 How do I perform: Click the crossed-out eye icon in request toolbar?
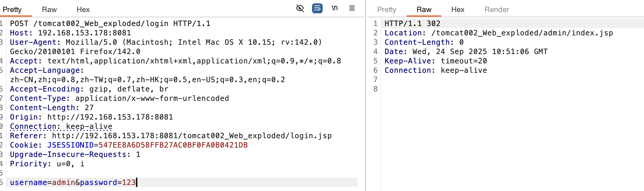tap(300, 8)
